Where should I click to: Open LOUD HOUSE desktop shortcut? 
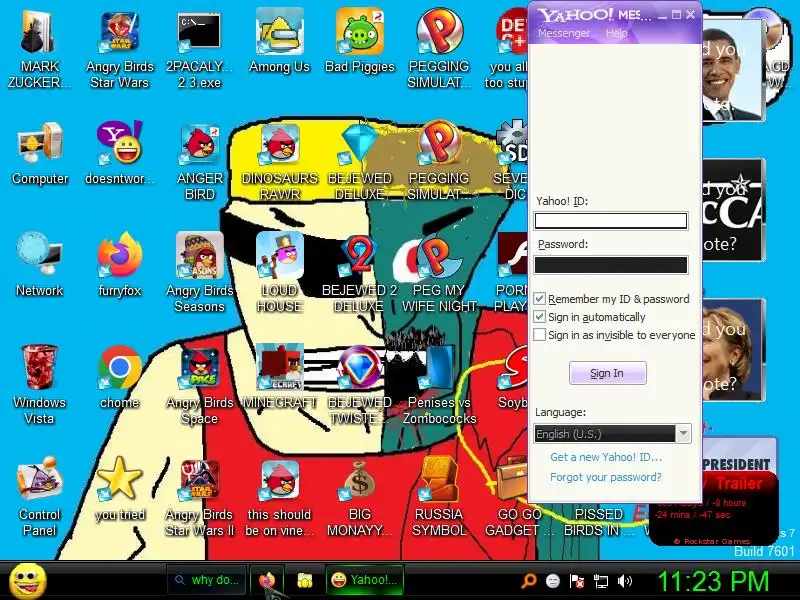[x=280, y=272]
